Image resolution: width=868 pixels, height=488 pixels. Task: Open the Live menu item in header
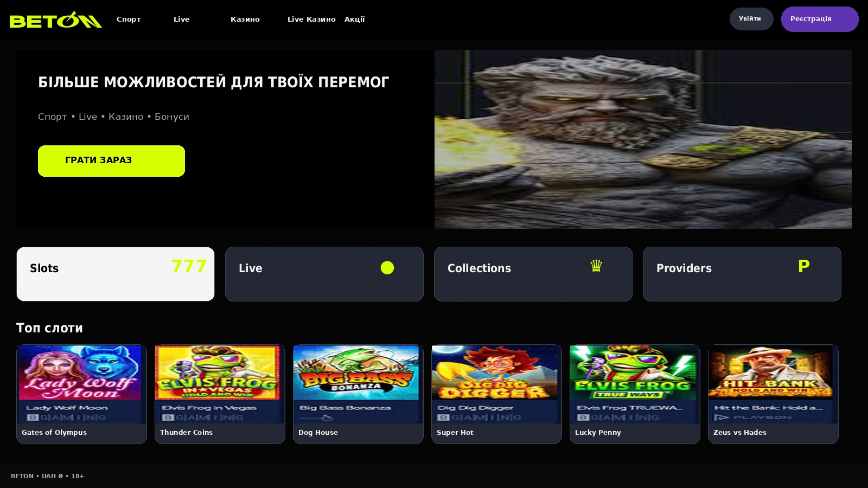tap(182, 19)
